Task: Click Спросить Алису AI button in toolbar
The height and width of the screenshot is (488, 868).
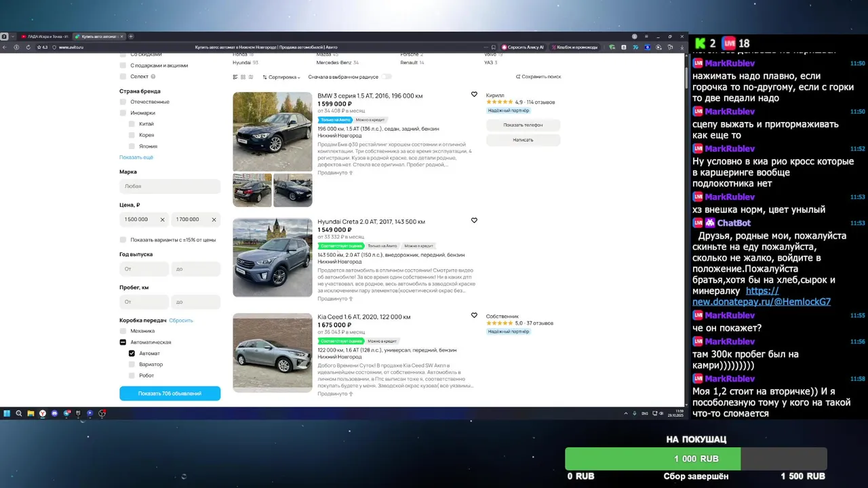Action: click(523, 47)
